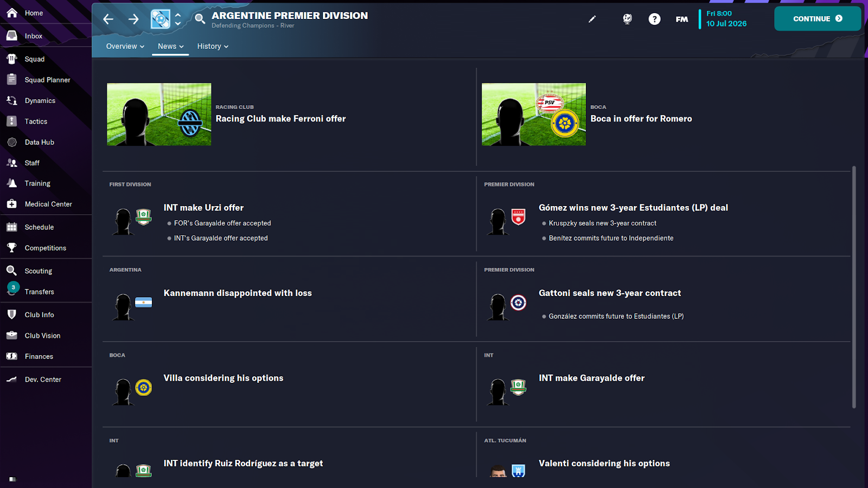Open the Staff people icon

click(x=12, y=163)
